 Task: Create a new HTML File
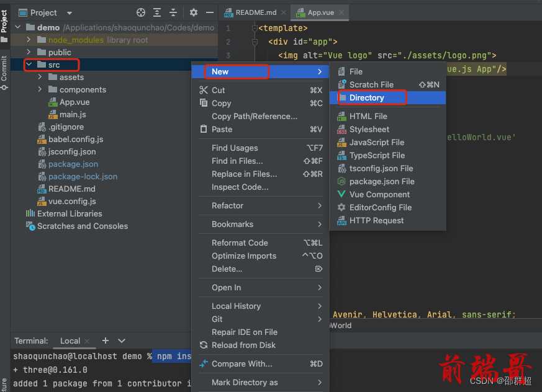click(387, 117)
